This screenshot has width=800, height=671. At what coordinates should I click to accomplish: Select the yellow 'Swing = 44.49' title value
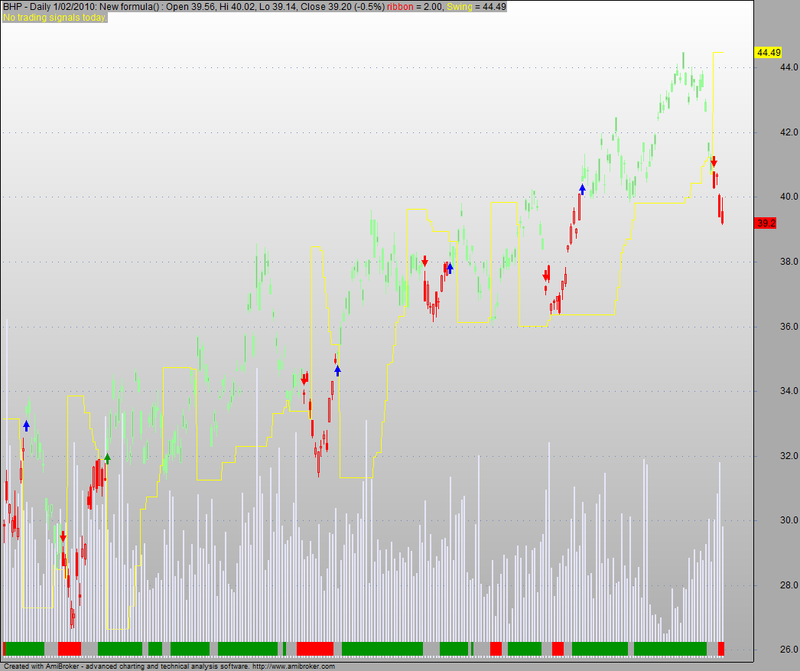477,7
